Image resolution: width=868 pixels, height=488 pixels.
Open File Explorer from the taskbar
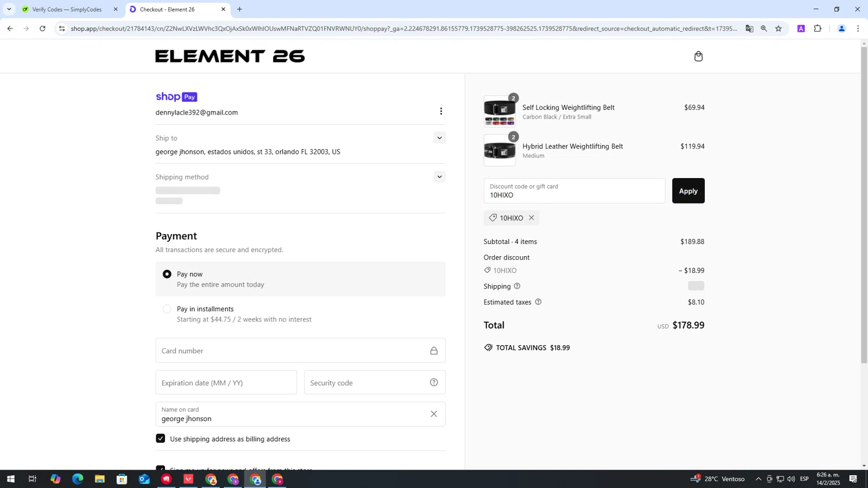[100, 479]
